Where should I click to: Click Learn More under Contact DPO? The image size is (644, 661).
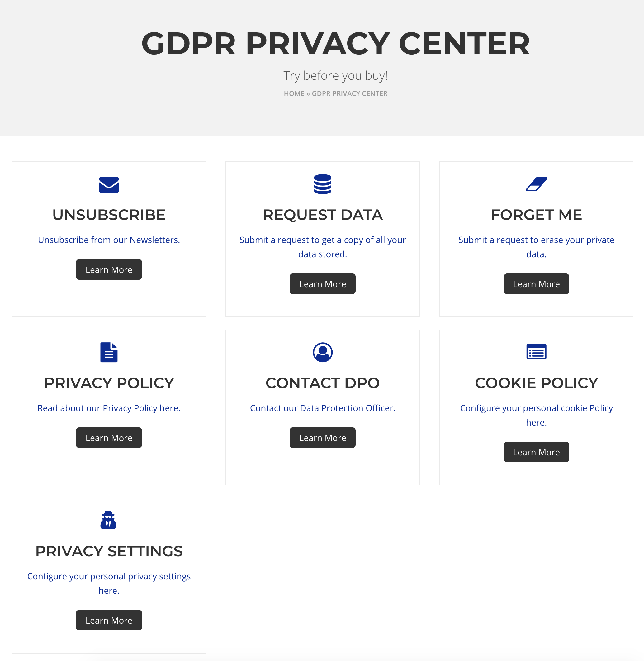(x=322, y=437)
